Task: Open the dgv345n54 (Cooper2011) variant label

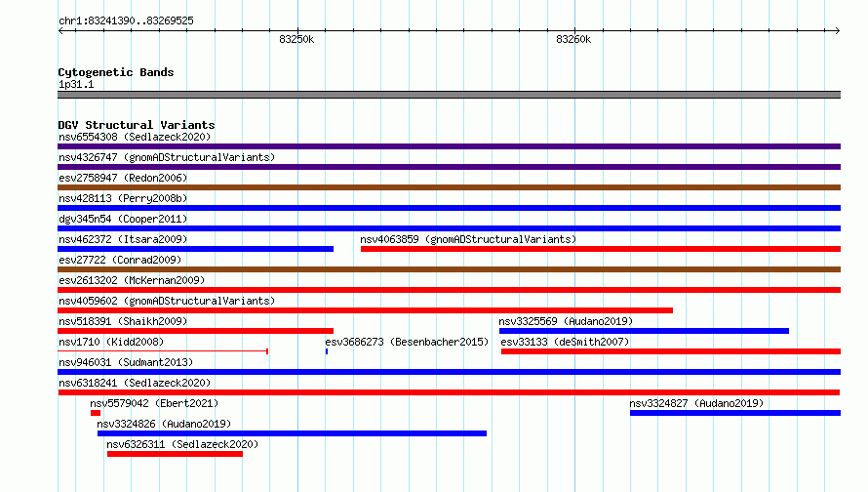Action: coord(123,219)
